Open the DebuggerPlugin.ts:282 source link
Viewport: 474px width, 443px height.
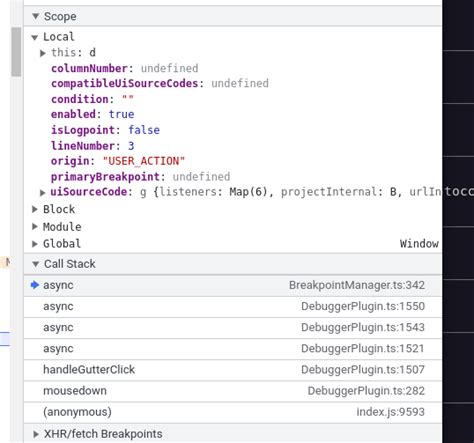(366, 391)
